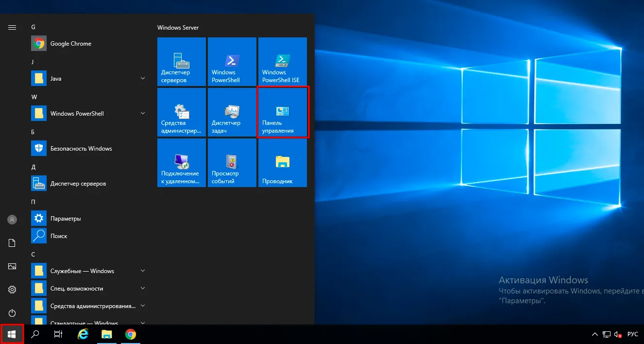644x344 pixels.
Task: Open the Панель управления tile
Action: pyautogui.click(x=283, y=112)
